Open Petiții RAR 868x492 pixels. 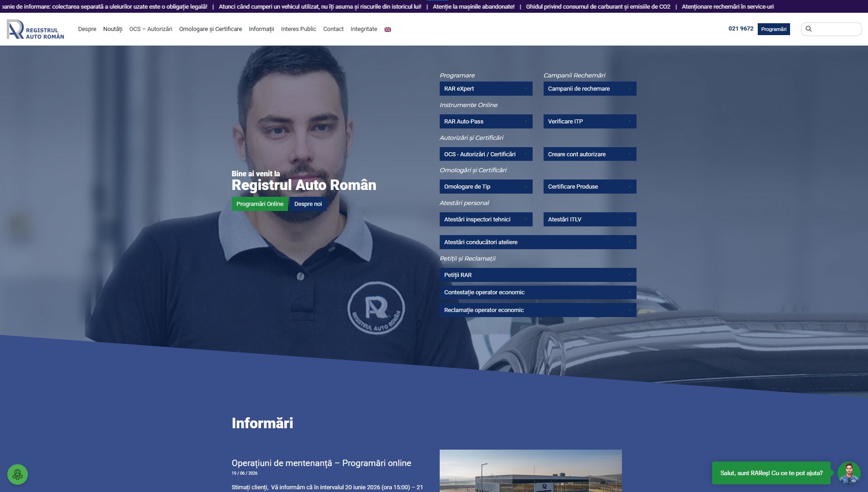538,275
